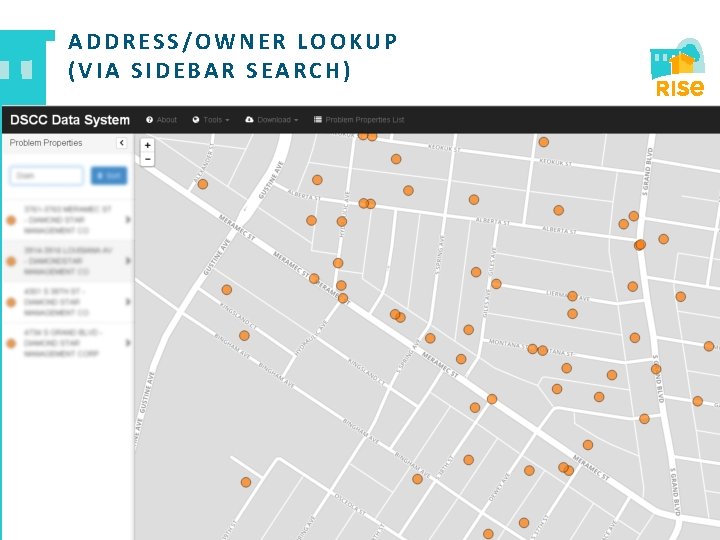Screen dimensions: 720x540
Task: Click the orange dot beside the Louisiana Av listing
Action: (11, 261)
